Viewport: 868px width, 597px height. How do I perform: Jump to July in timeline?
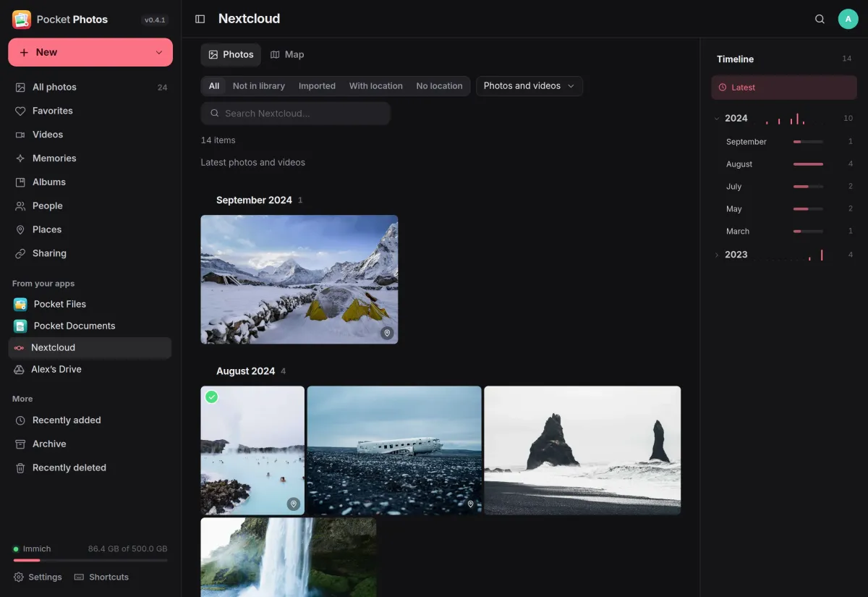[783, 187]
